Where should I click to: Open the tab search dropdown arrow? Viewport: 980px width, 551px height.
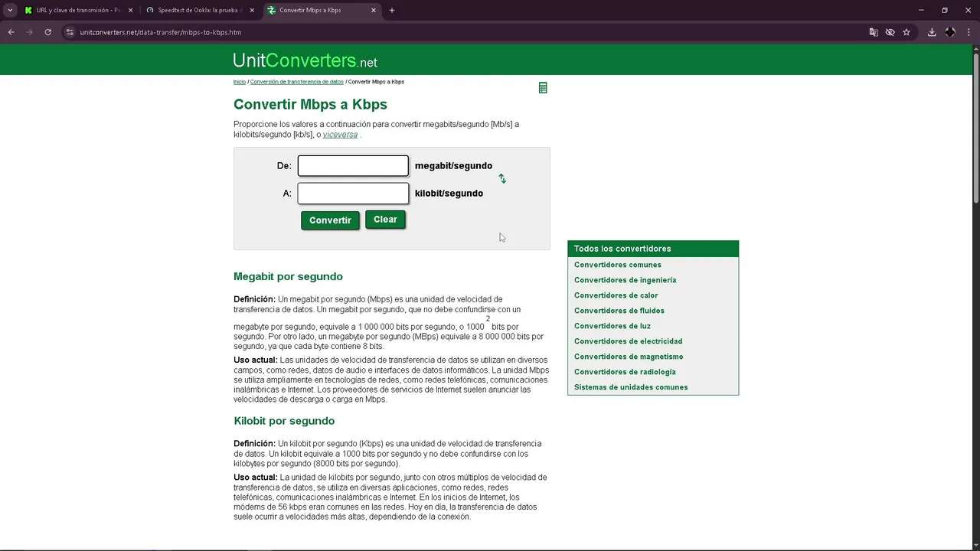click(10, 11)
